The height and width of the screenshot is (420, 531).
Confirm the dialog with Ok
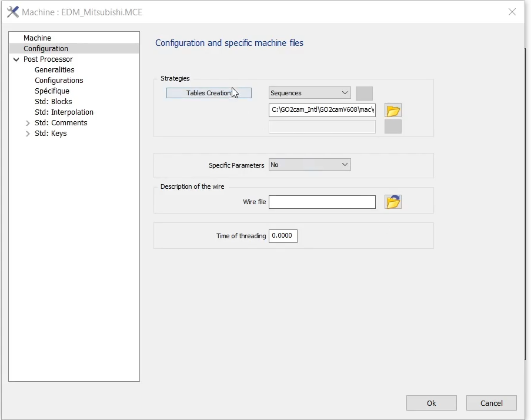click(x=431, y=403)
